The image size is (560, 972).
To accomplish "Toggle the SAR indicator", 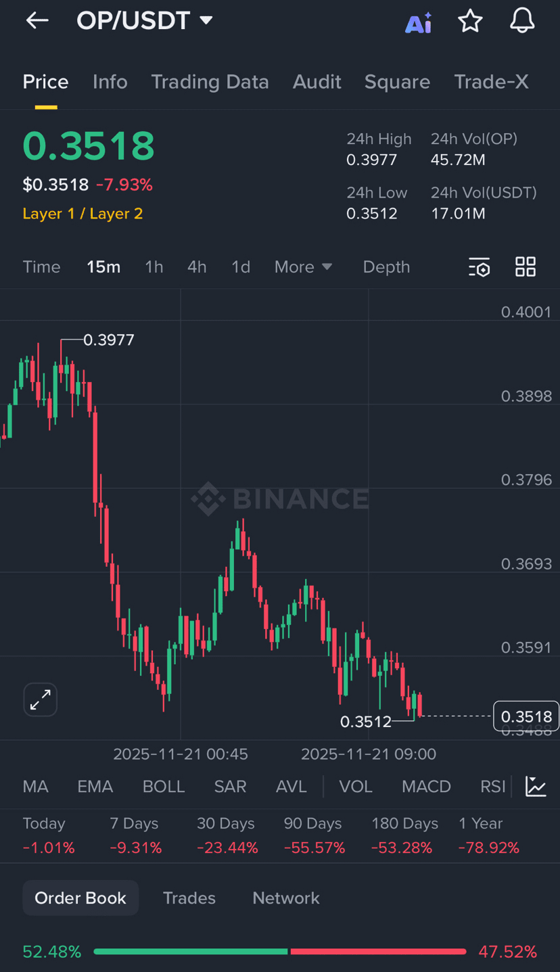I will point(230,787).
